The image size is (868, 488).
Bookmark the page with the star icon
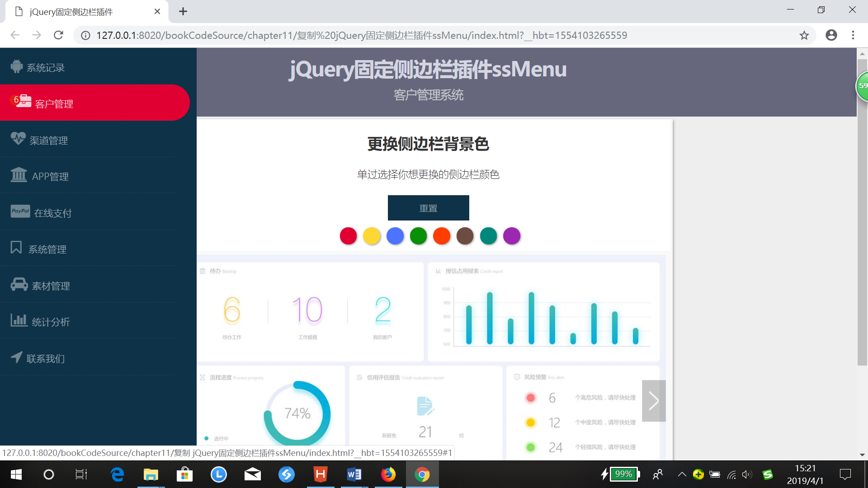pos(804,35)
